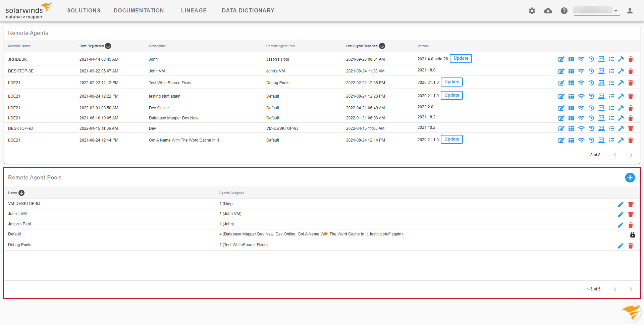This screenshot has width=644, height=325.
Task: Click Update for JRHDESK version 2021.4.0-beta.26
Action: [x=461, y=58]
